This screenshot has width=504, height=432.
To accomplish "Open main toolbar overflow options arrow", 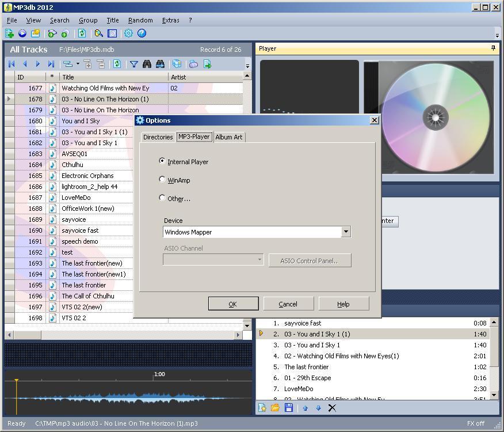I will coord(497,35).
